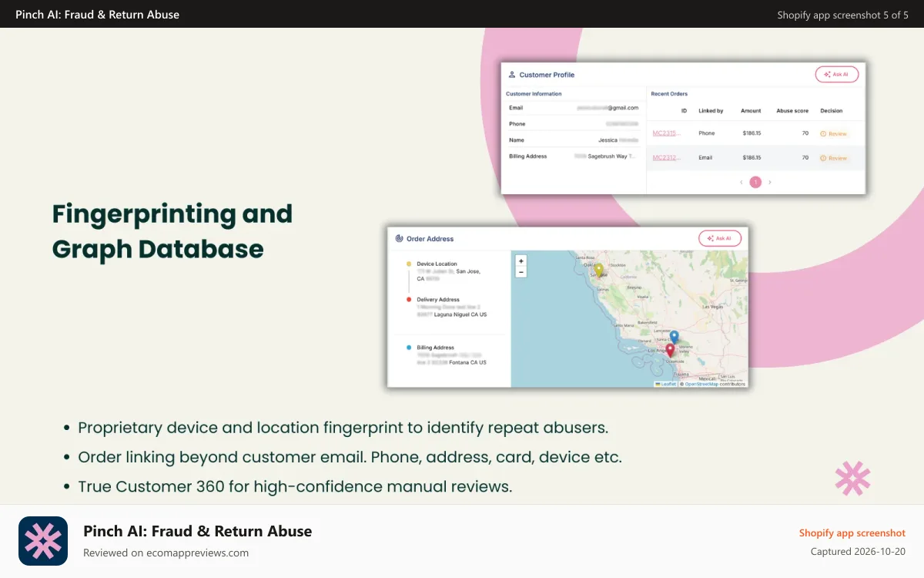Open order link MC2312
This screenshot has width=924, height=578.
pyautogui.click(x=667, y=157)
